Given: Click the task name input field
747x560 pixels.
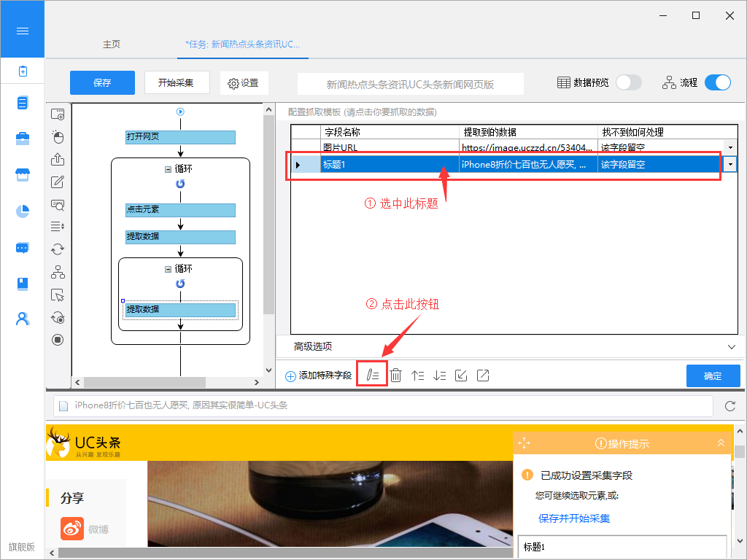Looking at the screenshot, I should pos(410,84).
